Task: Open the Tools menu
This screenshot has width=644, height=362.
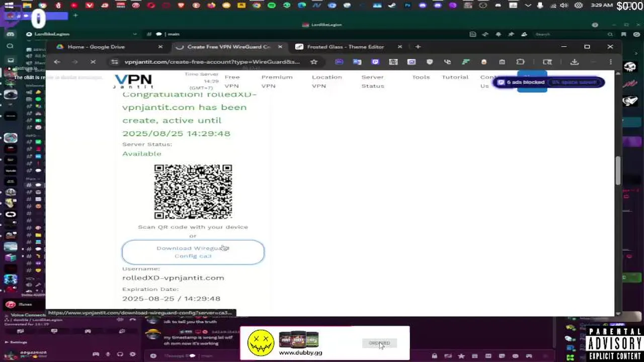Action: point(421,77)
